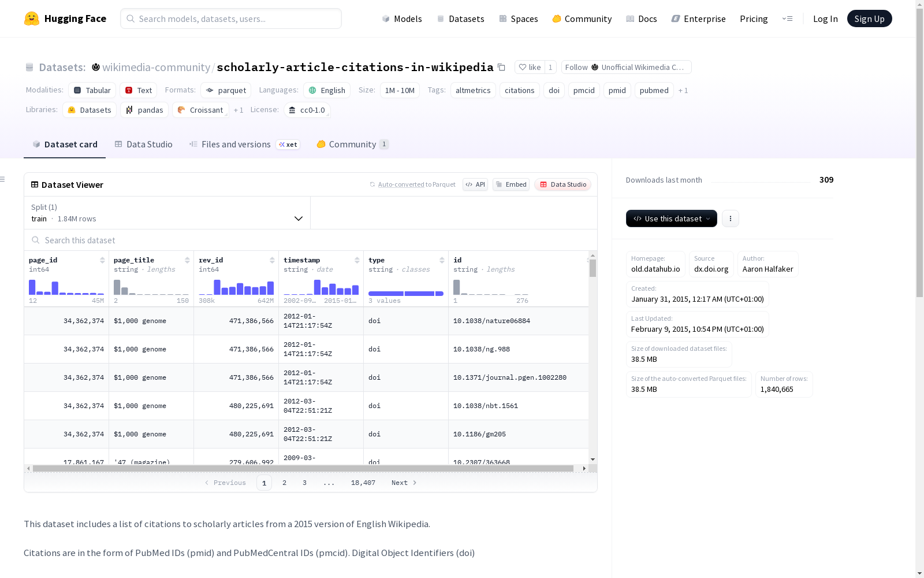Go to page 3 of the dataset
This screenshot has height=578, width=924.
pos(304,483)
